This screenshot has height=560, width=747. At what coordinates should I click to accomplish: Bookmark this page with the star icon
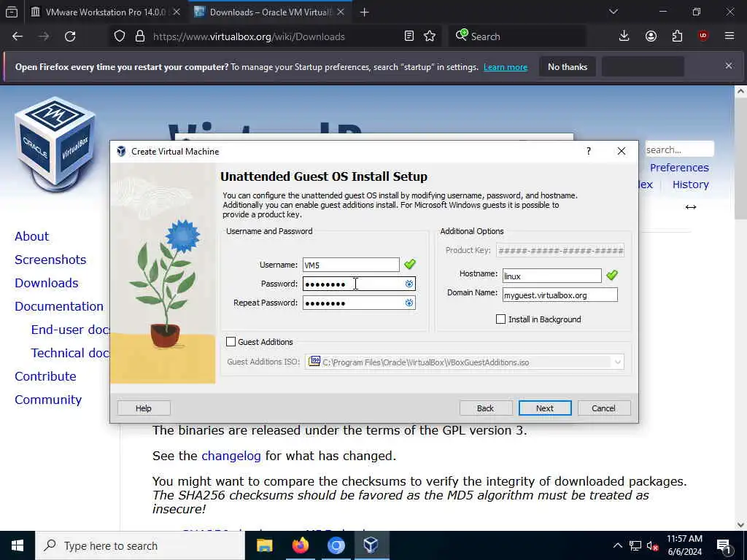(x=430, y=36)
